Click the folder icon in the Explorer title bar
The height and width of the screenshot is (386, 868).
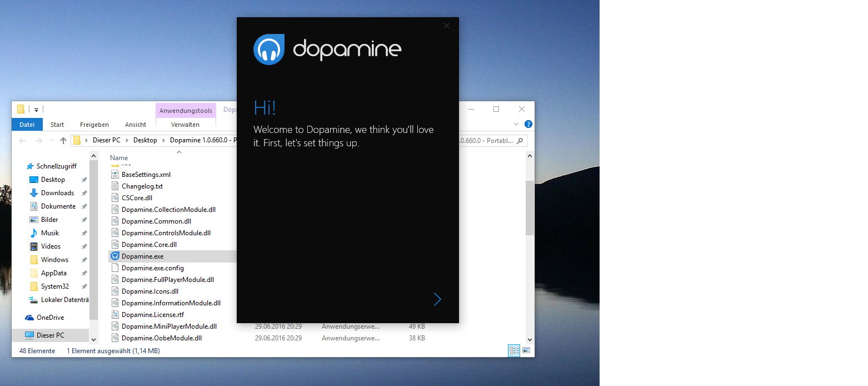[21, 109]
